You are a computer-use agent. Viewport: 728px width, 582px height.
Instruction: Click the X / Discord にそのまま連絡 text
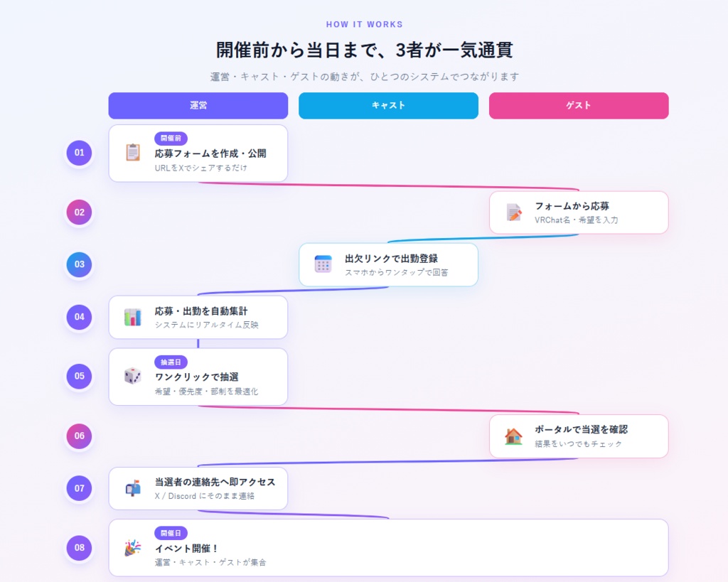[x=205, y=496]
